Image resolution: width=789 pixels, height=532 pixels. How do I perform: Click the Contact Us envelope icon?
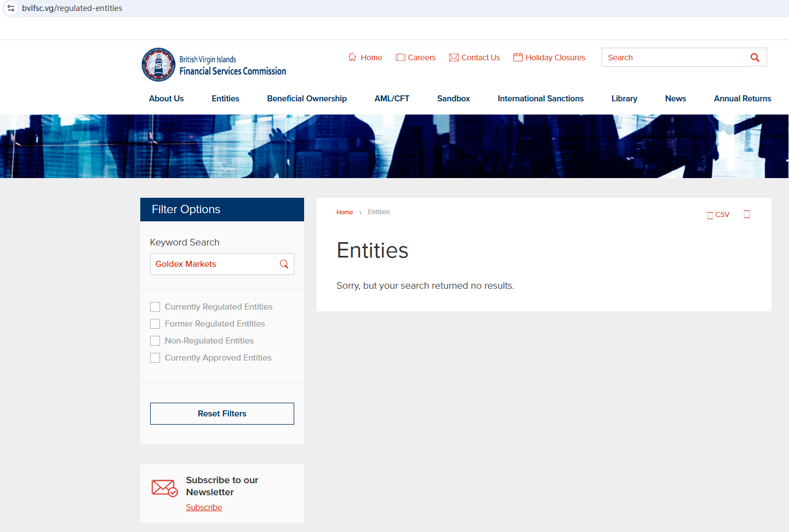[x=454, y=58]
